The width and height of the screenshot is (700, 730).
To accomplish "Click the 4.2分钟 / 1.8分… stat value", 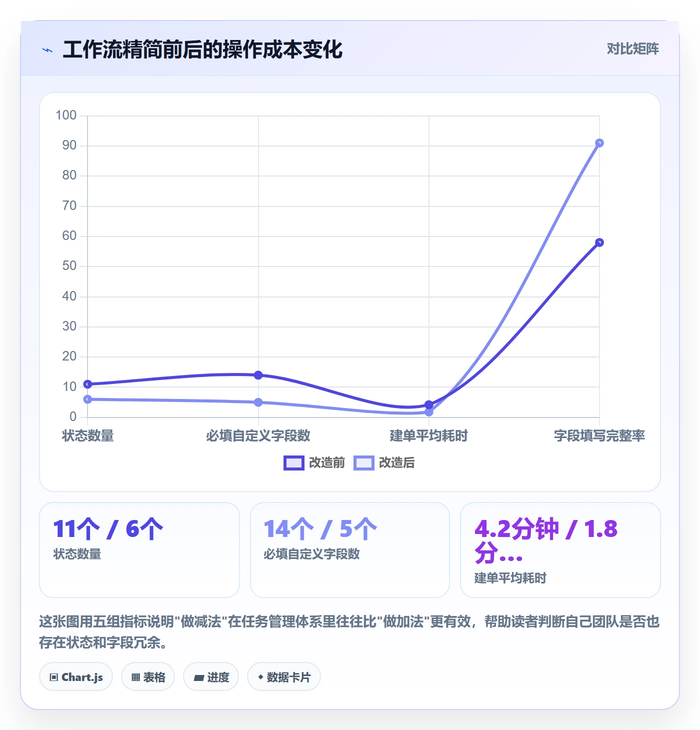I will [546, 541].
